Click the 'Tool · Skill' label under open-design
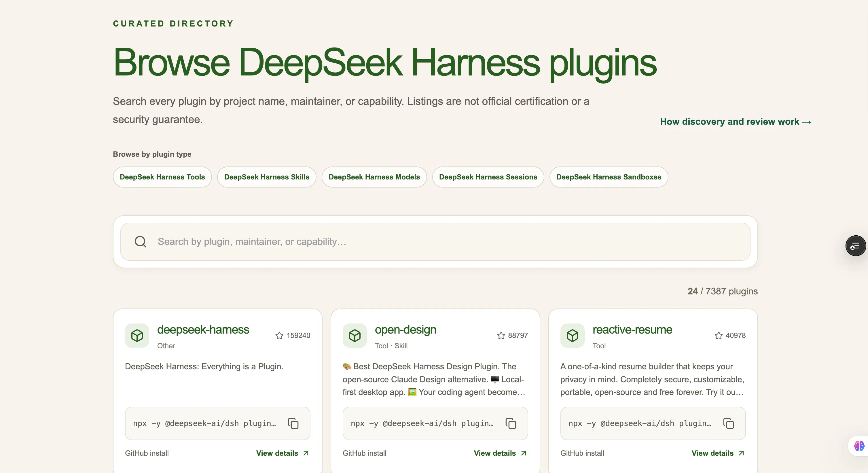868x473 pixels. [391, 346]
